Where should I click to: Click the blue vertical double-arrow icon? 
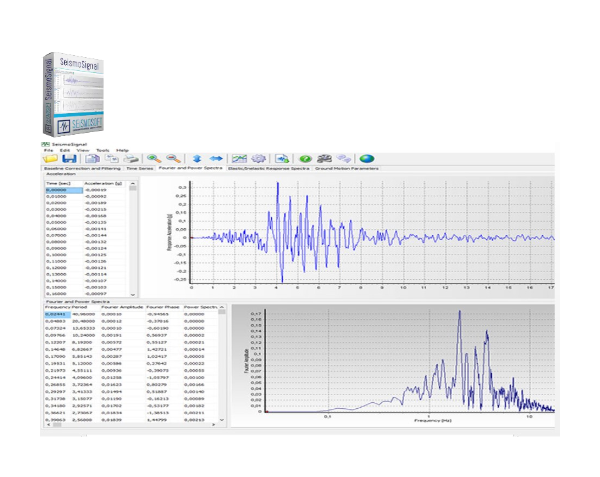(198, 158)
